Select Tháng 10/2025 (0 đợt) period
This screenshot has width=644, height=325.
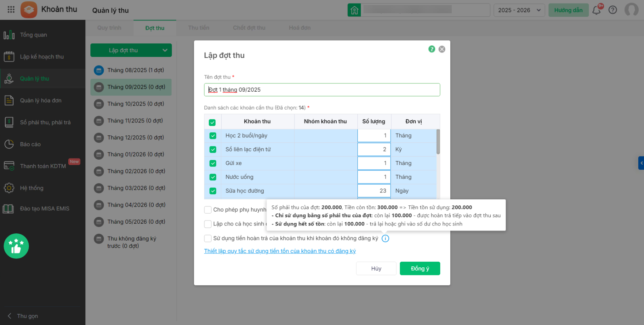(131, 104)
